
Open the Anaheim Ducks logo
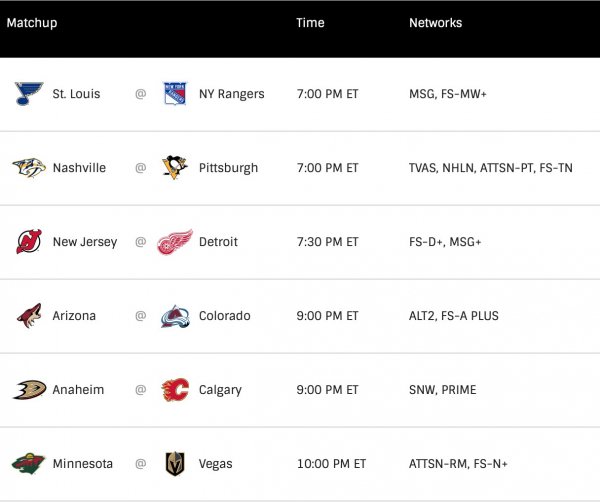pos(29,390)
